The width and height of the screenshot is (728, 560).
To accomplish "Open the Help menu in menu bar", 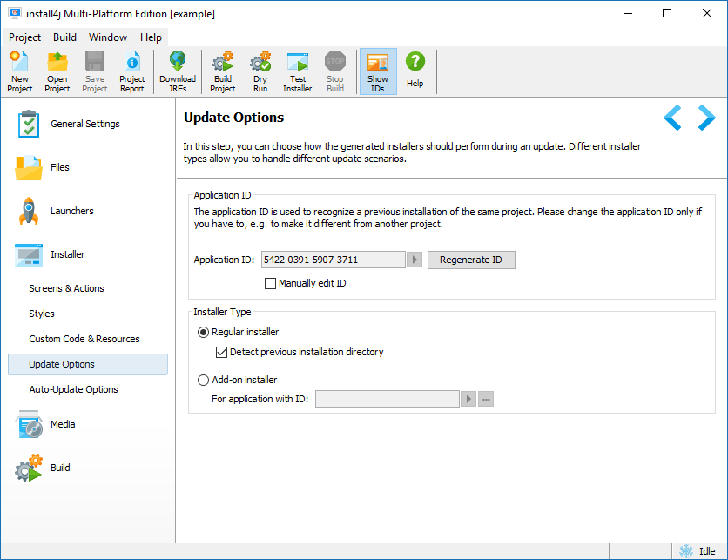I will (x=151, y=37).
